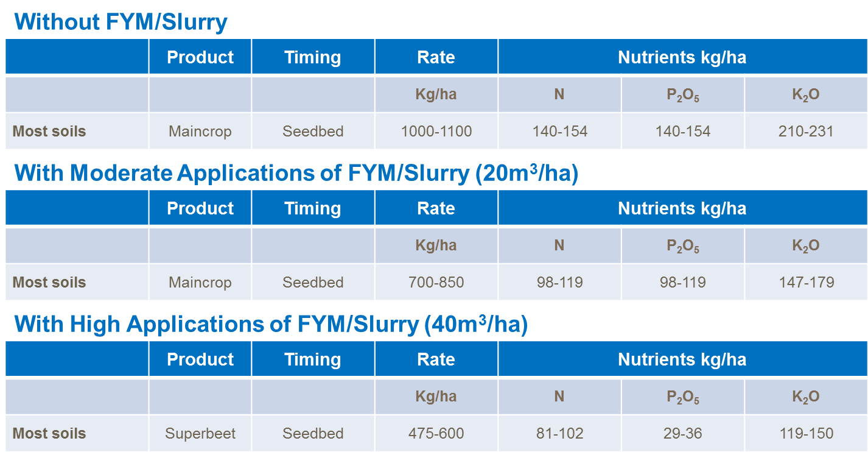
Task: Click the Moderate Applications of FYM/Slurry heading
Action: point(296,174)
